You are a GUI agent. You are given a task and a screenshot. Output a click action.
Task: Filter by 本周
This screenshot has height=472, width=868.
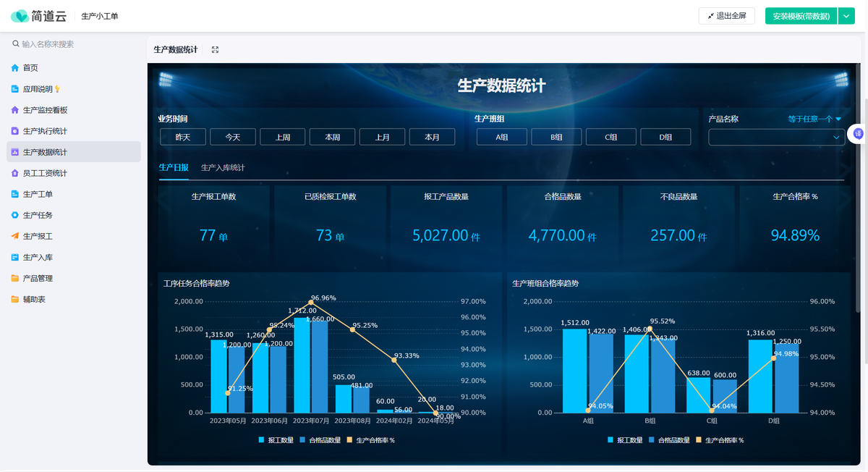click(333, 137)
